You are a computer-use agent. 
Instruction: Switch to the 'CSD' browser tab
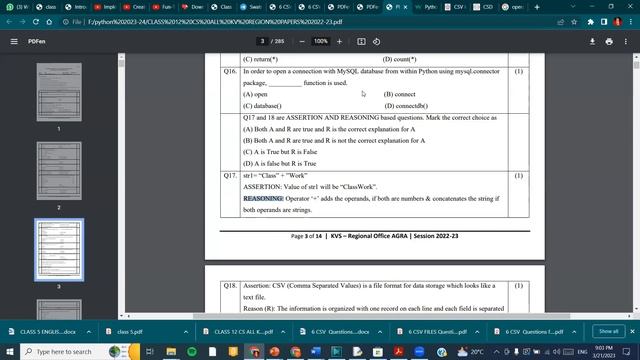484,7
